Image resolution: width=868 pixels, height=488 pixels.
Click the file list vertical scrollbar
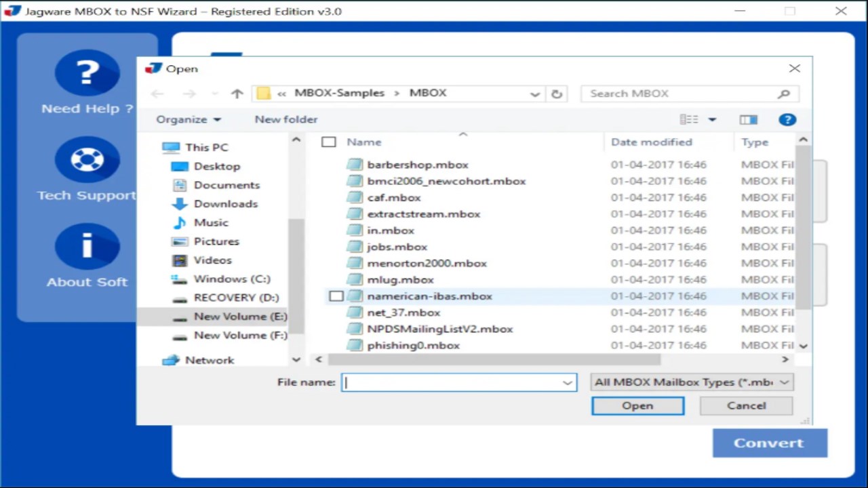(x=803, y=227)
